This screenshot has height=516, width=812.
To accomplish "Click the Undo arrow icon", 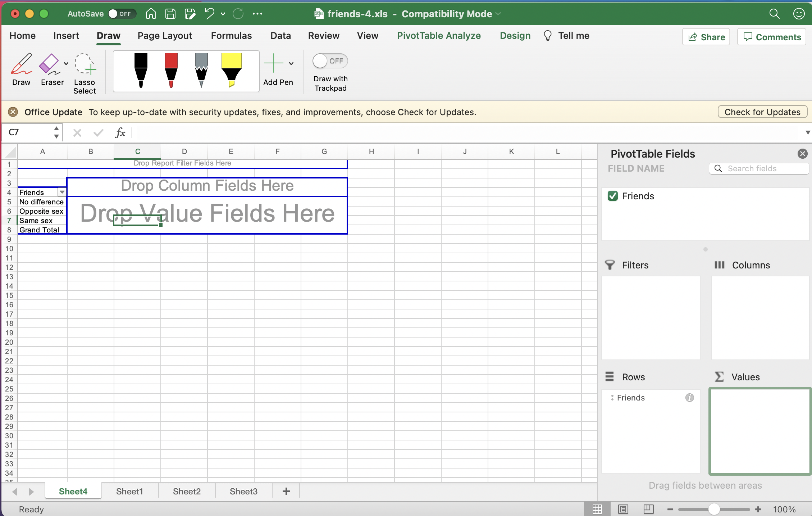I will pos(209,14).
